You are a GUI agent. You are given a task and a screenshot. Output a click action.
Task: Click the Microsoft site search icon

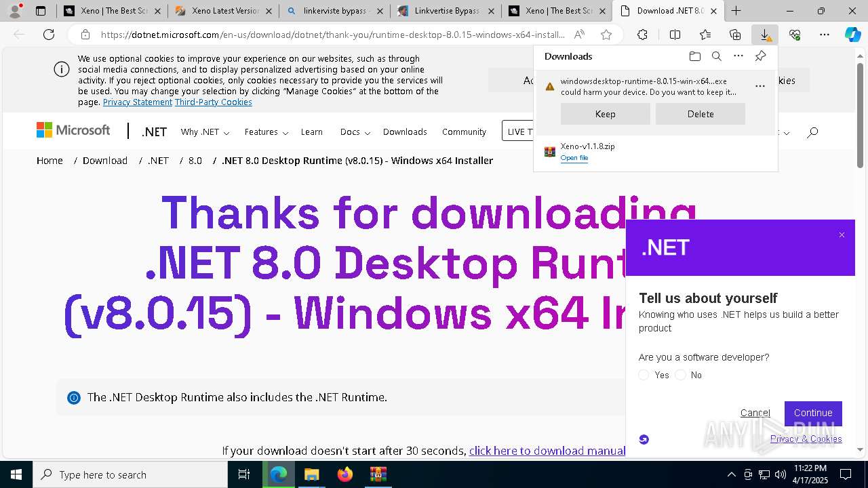point(812,131)
